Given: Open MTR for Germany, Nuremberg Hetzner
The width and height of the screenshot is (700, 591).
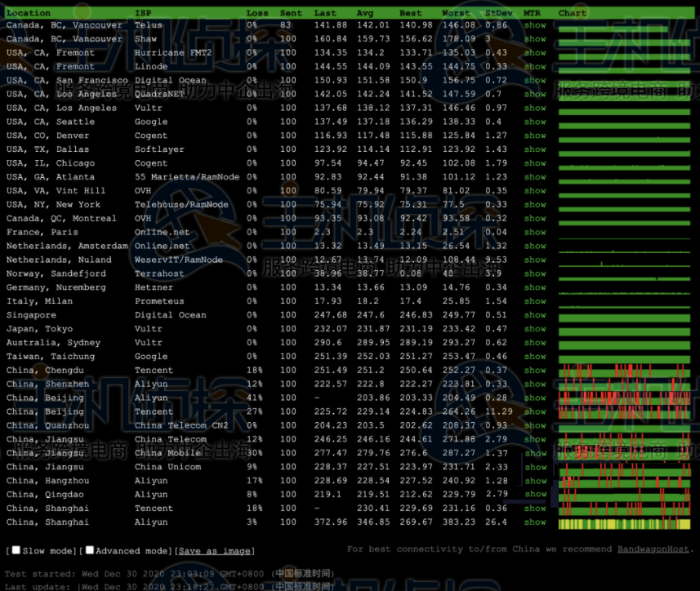Looking at the screenshot, I should [x=535, y=287].
